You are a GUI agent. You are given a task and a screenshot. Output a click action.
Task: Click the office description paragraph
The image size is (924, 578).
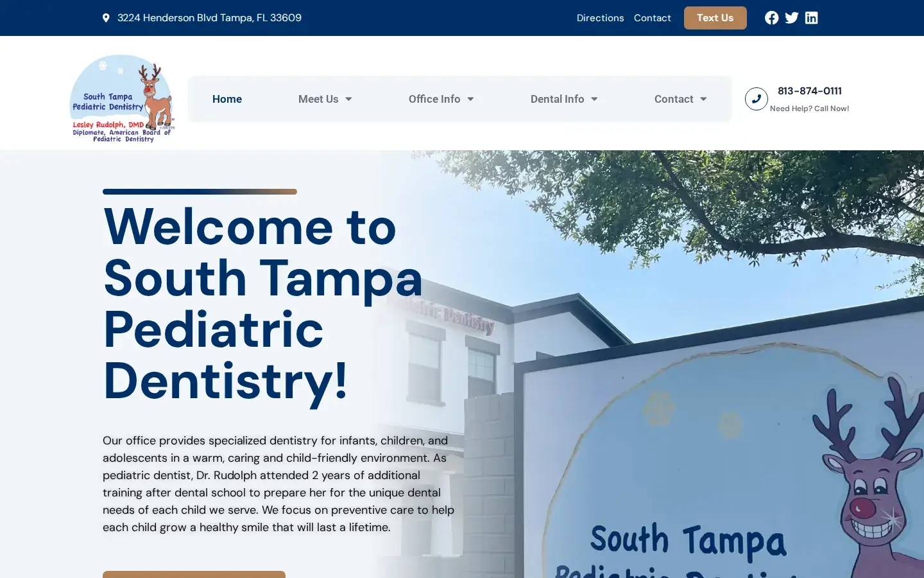tap(278, 484)
